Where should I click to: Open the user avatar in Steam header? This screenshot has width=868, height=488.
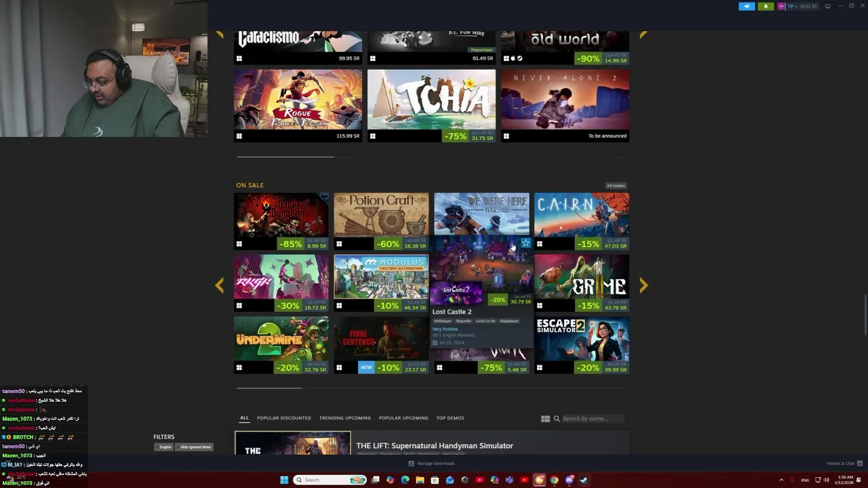tap(781, 6)
